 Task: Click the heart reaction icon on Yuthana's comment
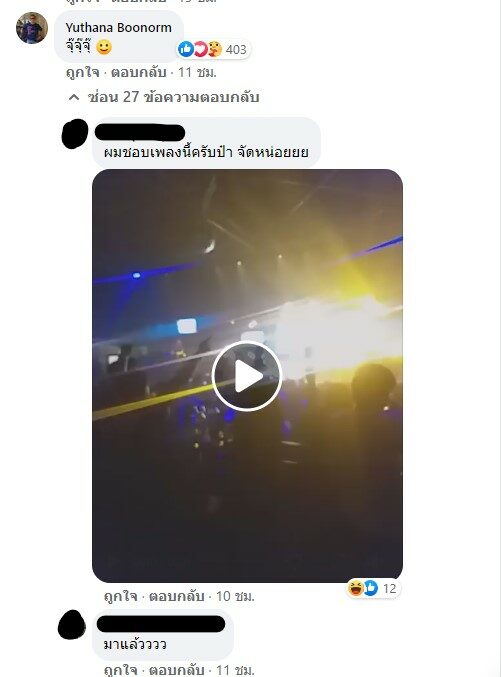point(200,49)
